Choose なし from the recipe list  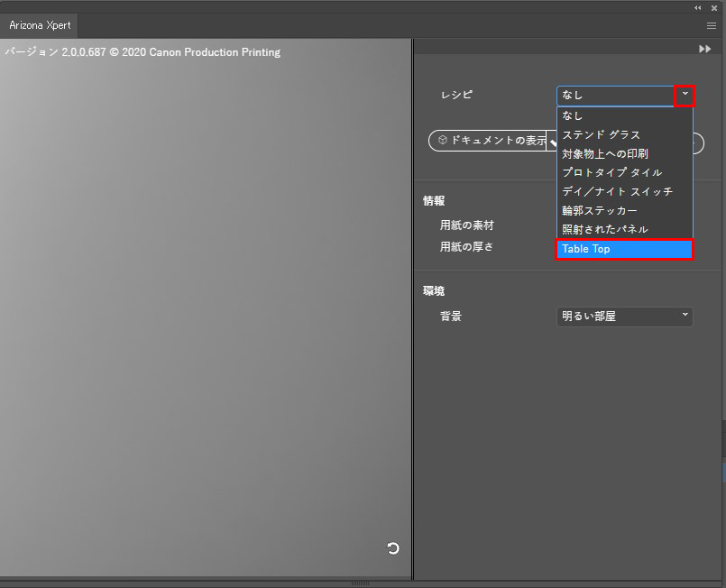click(624, 115)
